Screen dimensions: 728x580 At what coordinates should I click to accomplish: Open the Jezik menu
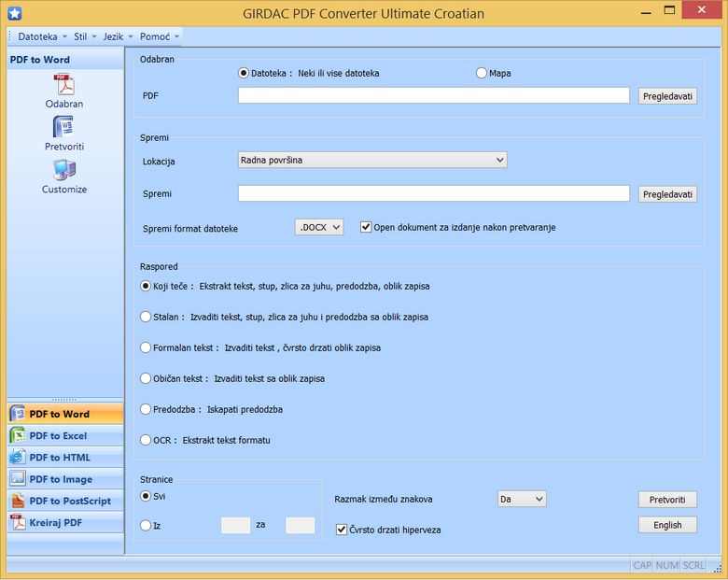tap(118, 36)
